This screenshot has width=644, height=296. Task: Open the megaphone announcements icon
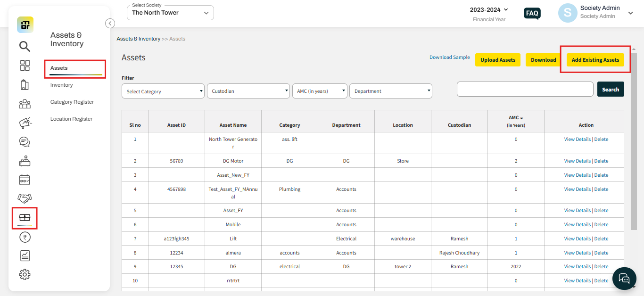tap(25, 123)
